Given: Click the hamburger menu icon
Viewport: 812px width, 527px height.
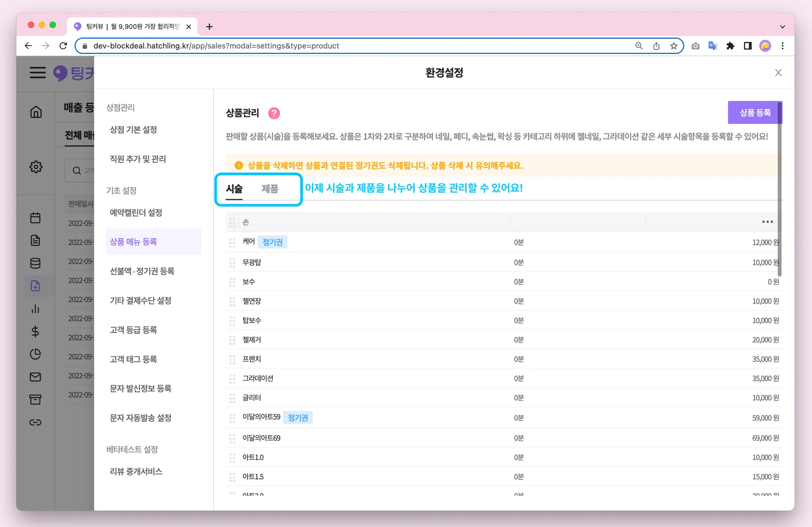Looking at the screenshot, I should 38,73.
